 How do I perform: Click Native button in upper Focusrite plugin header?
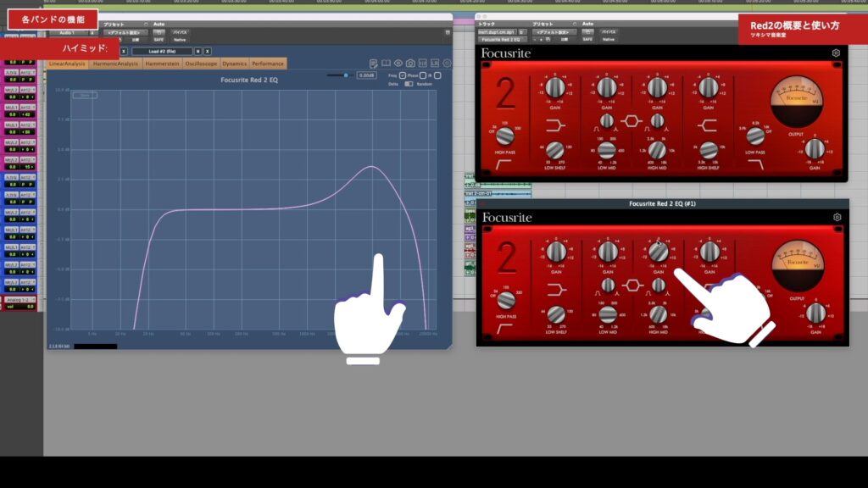coord(609,39)
